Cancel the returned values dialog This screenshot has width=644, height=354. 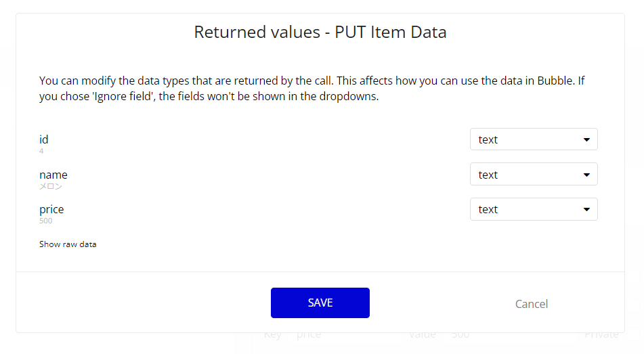pos(531,304)
